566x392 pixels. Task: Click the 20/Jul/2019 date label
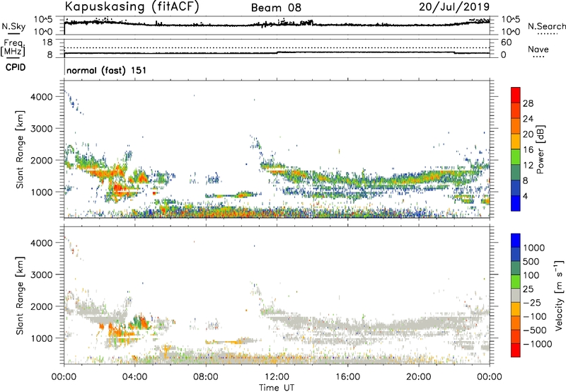[454, 7]
